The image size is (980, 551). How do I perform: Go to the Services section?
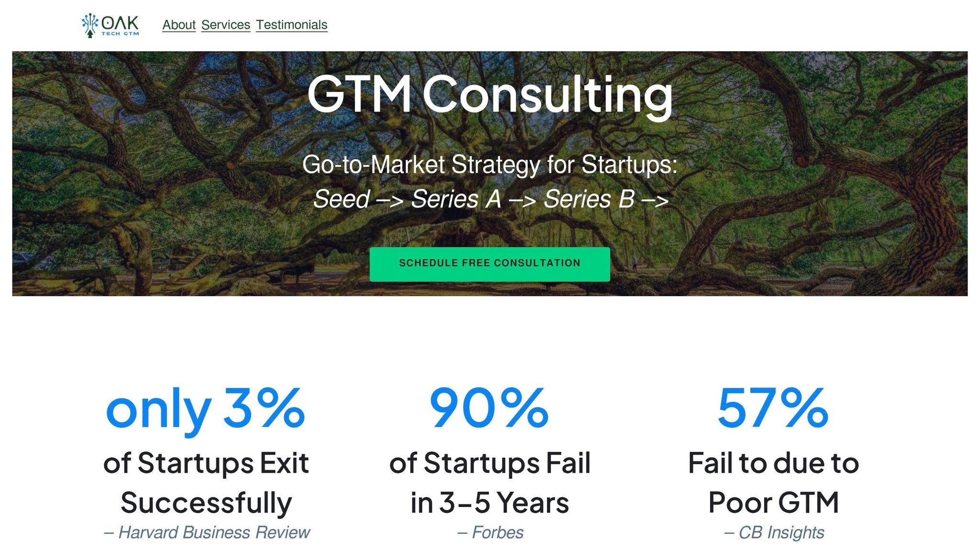pyautogui.click(x=225, y=25)
